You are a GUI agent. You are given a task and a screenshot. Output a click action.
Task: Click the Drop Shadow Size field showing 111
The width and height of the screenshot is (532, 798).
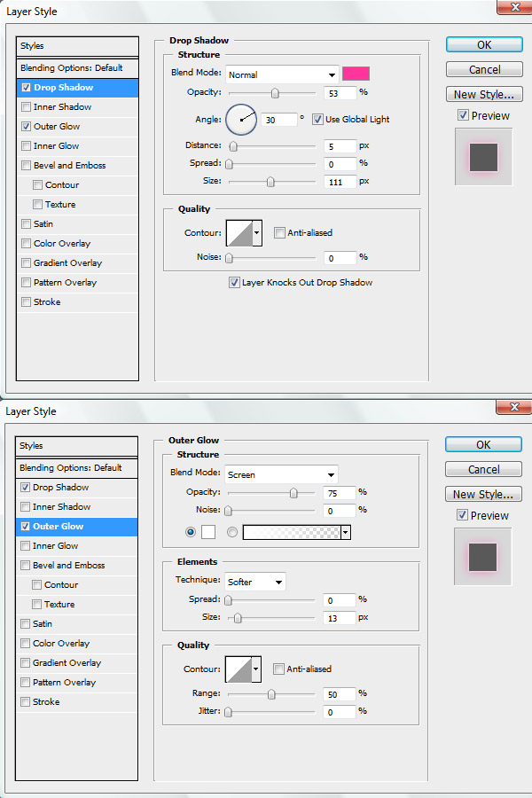(340, 182)
